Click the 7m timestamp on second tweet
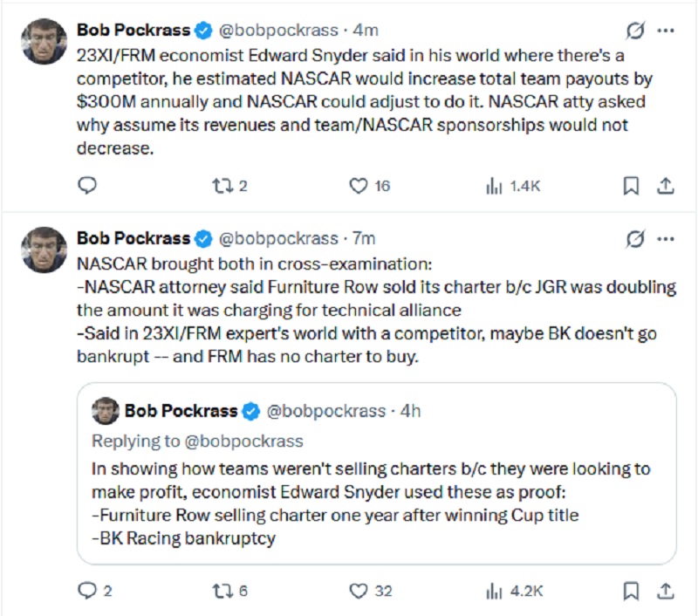Image resolution: width=698 pixels, height=616 pixels. coord(364,238)
